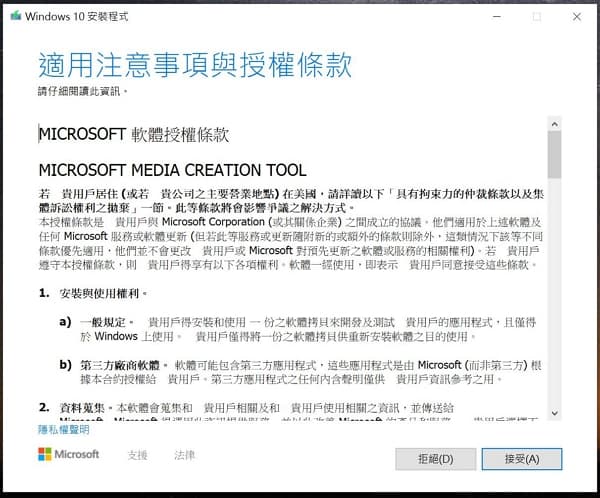This screenshot has width=600, height=498.
Task: Open the 隱私權聲明 privacy statement link
Action: [64, 429]
